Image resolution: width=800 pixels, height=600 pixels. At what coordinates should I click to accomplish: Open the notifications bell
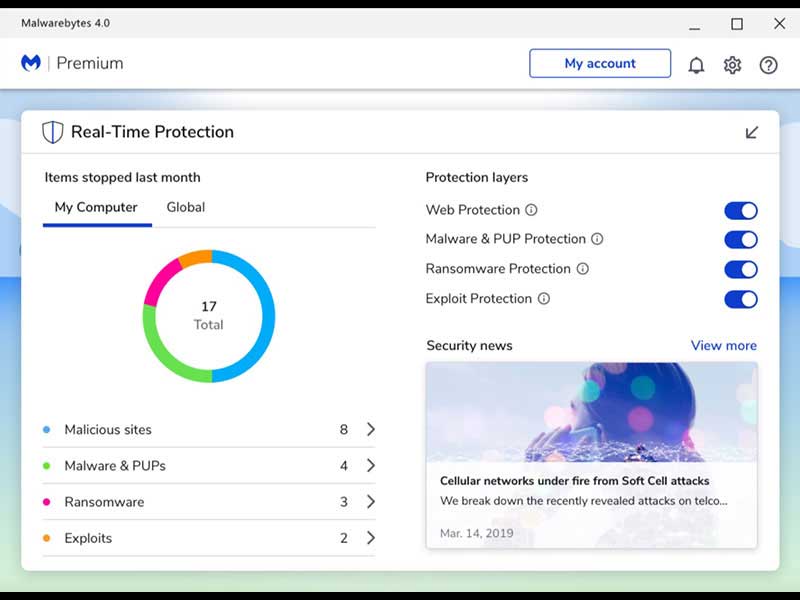(696, 65)
